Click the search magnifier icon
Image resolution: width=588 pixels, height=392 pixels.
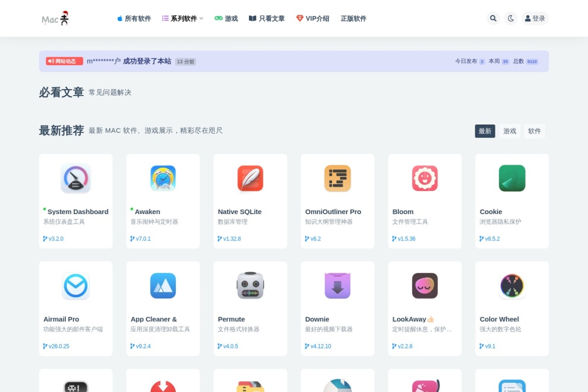point(493,19)
